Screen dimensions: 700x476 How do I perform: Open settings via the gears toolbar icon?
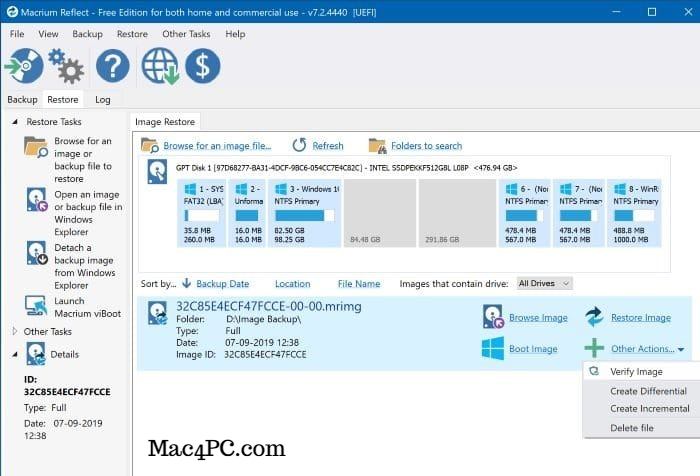coord(66,66)
